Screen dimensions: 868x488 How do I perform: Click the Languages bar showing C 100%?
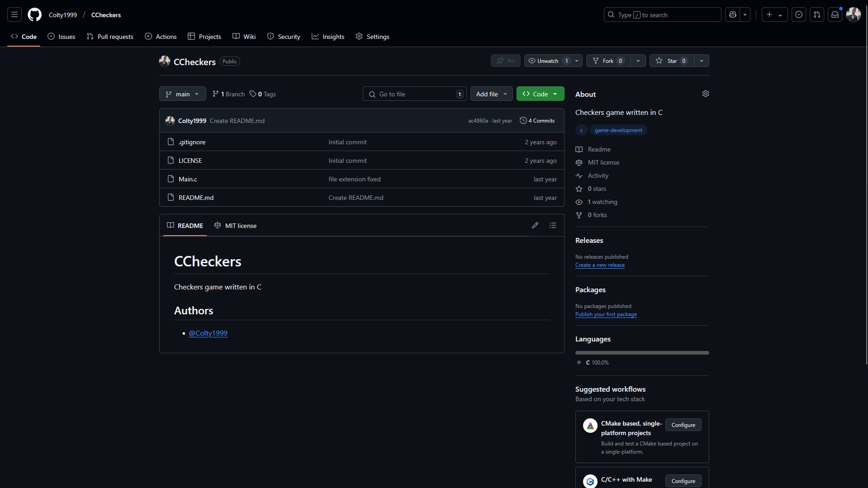(x=642, y=353)
